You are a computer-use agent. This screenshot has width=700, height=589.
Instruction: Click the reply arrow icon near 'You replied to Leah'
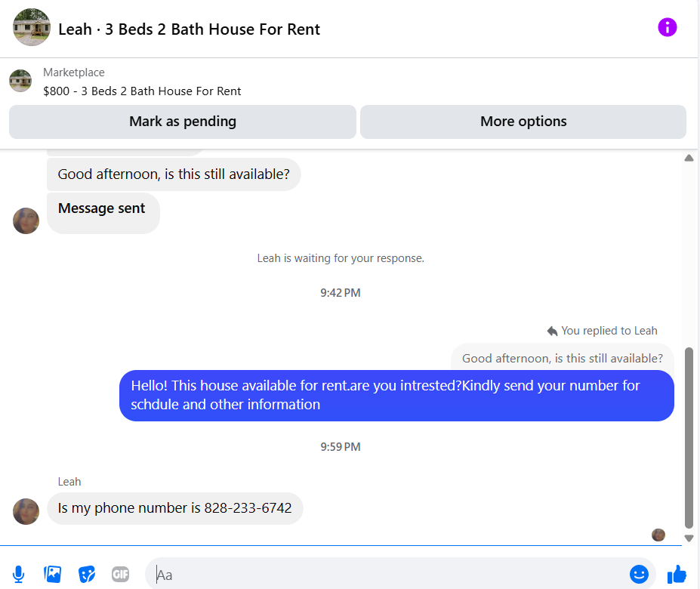coord(552,331)
